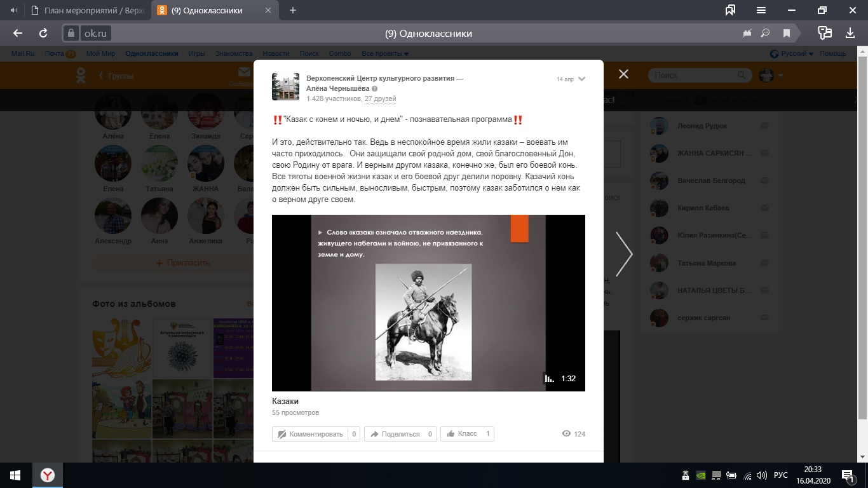Open Александр's member avatar
The width and height of the screenshot is (868, 488).
pos(113,216)
